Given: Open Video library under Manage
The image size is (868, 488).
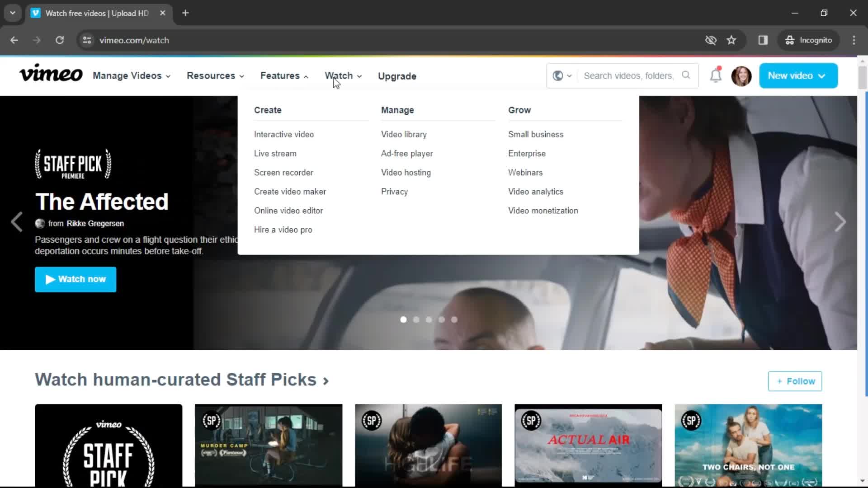Looking at the screenshot, I should point(404,134).
